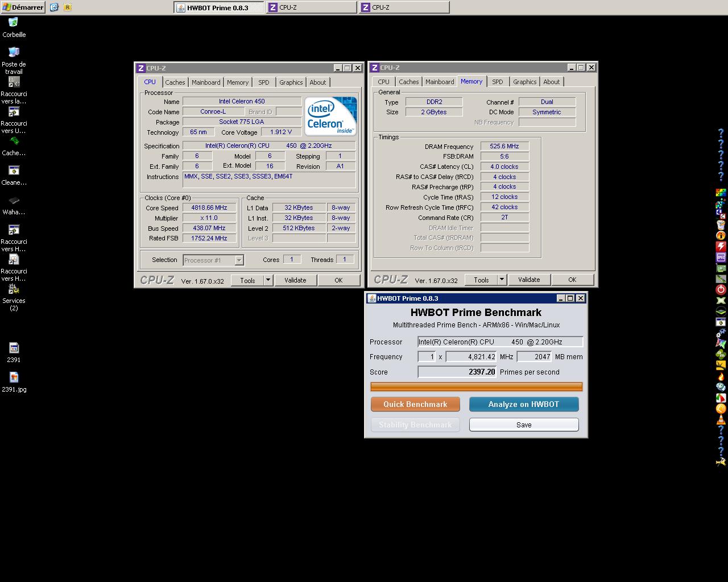Click Analyze on HWBOT button
Image resolution: width=728 pixels, height=582 pixels.
[524, 404]
